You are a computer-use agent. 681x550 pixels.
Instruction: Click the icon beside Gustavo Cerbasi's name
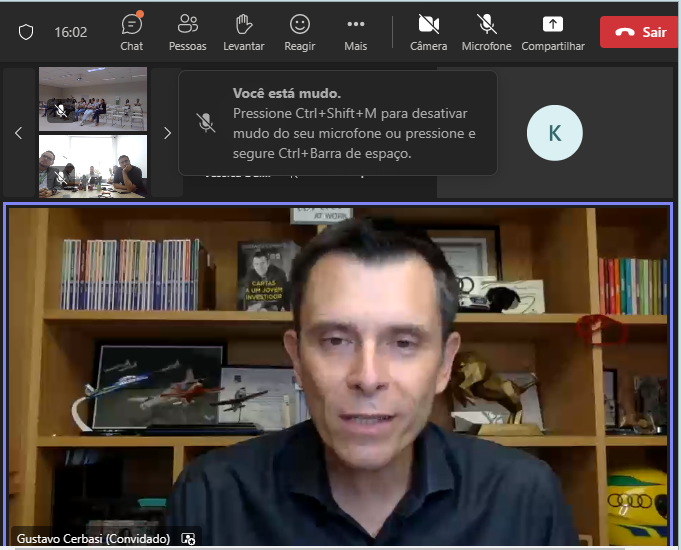[188, 539]
